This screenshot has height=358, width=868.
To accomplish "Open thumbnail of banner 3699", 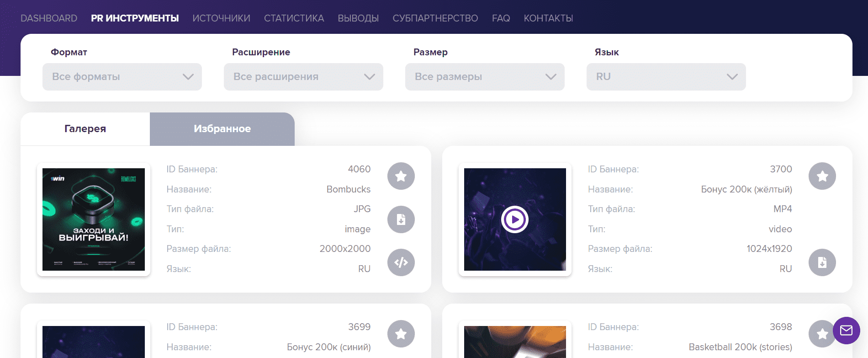I will point(94,342).
